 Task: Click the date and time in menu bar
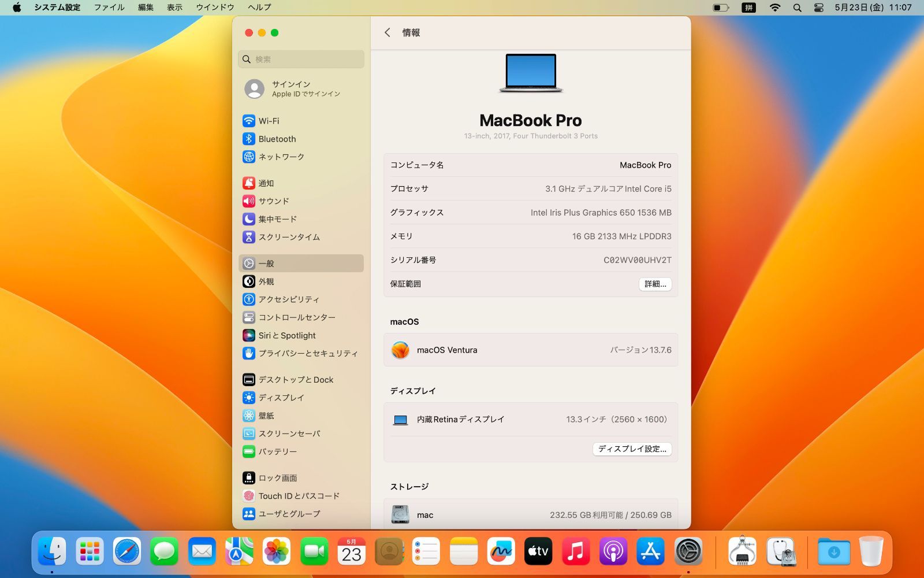coord(873,8)
